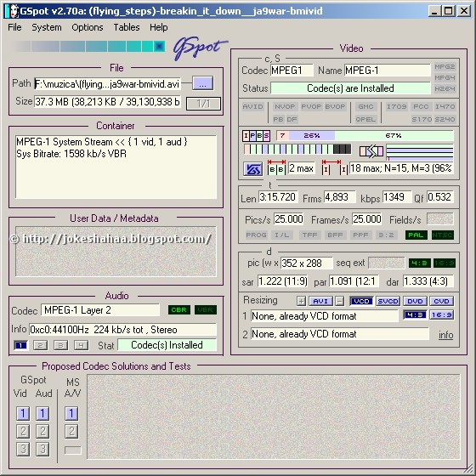Click the I-to-I frame distance icon
This screenshot has width=476, height=476.
(x=335, y=167)
